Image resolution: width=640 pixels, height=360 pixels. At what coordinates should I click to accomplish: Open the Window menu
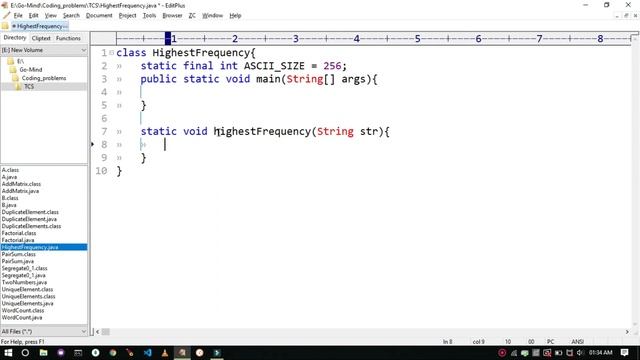[x=213, y=16]
